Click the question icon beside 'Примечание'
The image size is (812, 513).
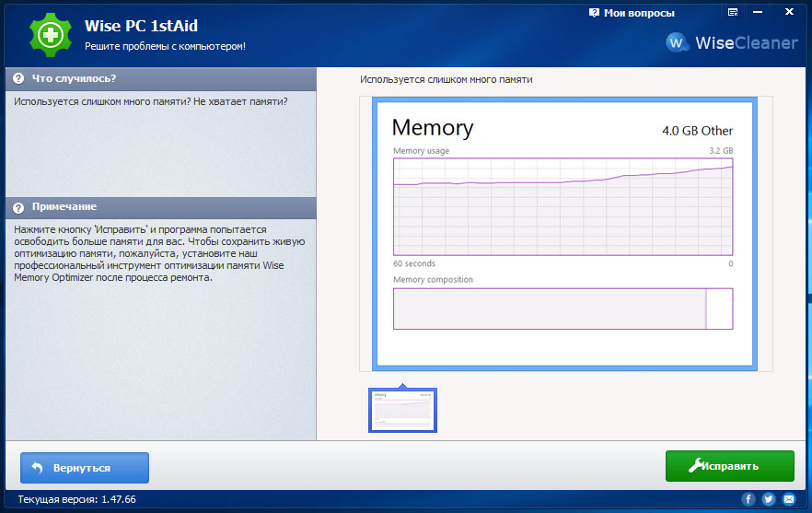[x=18, y=207]
